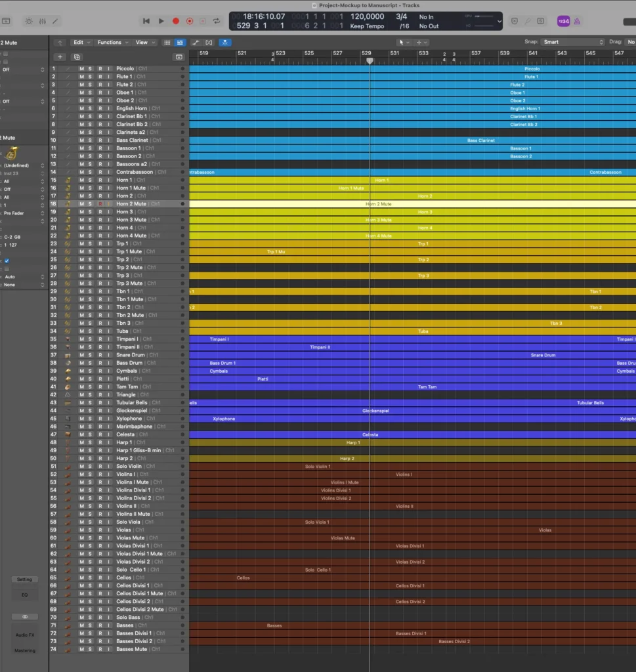636x672 pixels.
Task: Mute the Piccolo track
Action: pyautogui.click(x=81, y=68)
